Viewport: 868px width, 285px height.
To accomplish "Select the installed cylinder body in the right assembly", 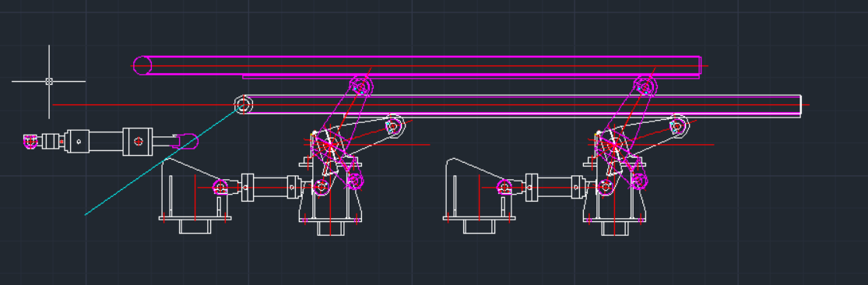I will (x=554, y=187).
